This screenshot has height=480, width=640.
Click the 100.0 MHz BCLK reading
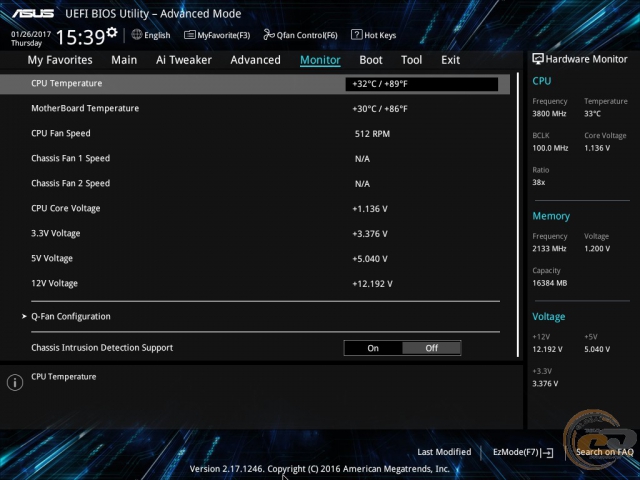[550, 148]
